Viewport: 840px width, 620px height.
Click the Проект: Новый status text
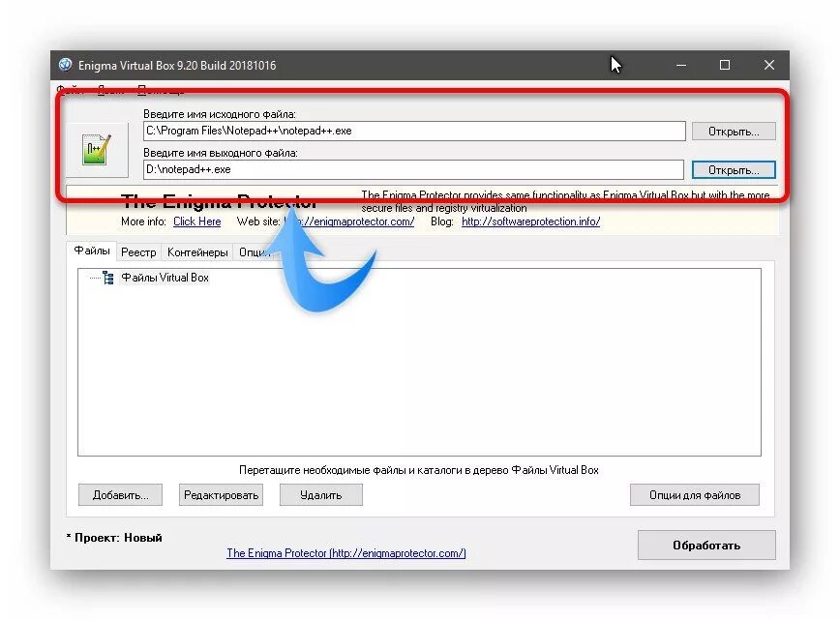[114, 538]
